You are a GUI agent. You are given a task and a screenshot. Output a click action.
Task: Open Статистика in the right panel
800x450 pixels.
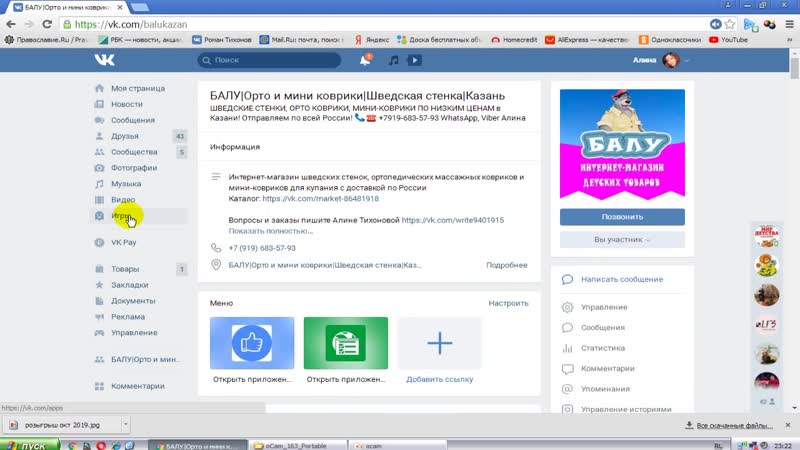tap(603, 348)
